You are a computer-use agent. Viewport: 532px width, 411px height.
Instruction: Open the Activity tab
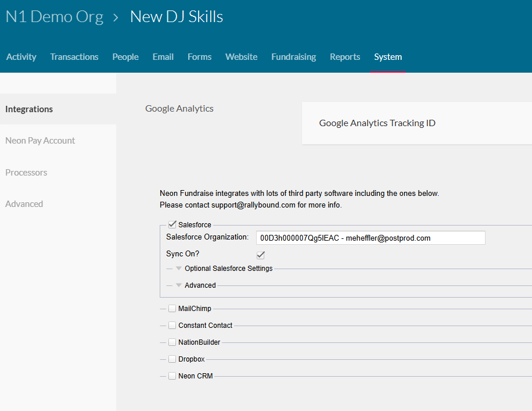click(x=21, y=57)
